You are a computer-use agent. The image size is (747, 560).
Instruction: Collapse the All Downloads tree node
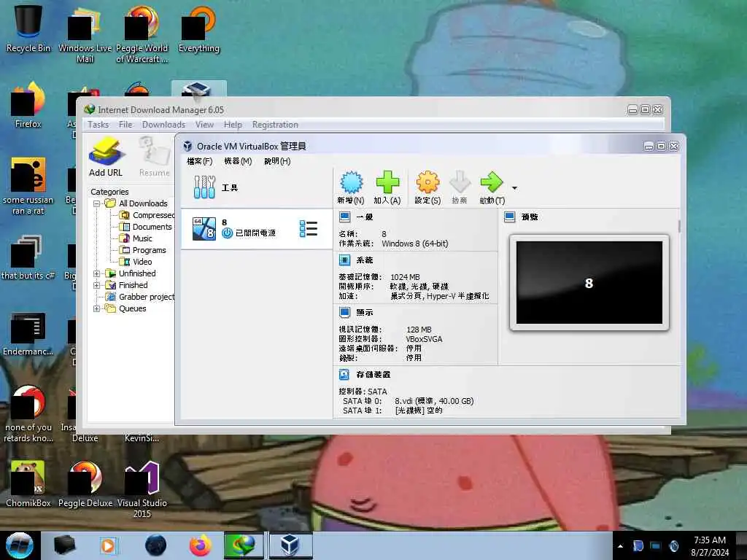coord(97,203)
